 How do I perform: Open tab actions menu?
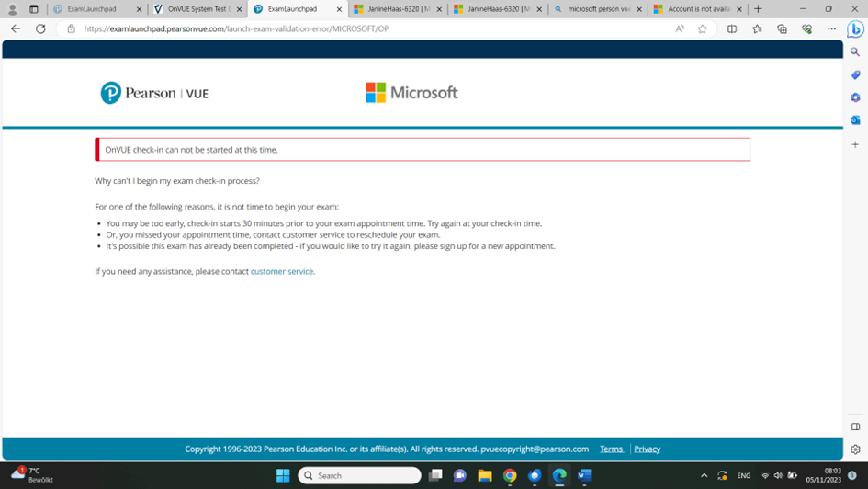point(34,9)
